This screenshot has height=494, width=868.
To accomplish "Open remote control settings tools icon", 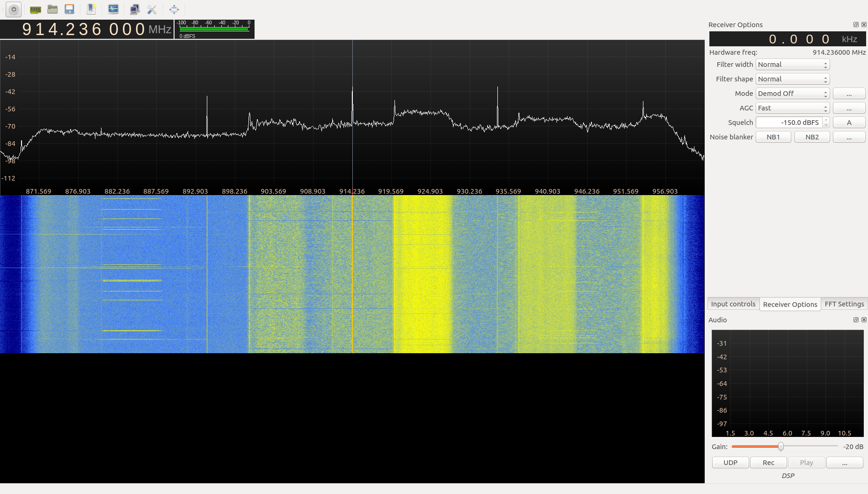I will [152, 9].
